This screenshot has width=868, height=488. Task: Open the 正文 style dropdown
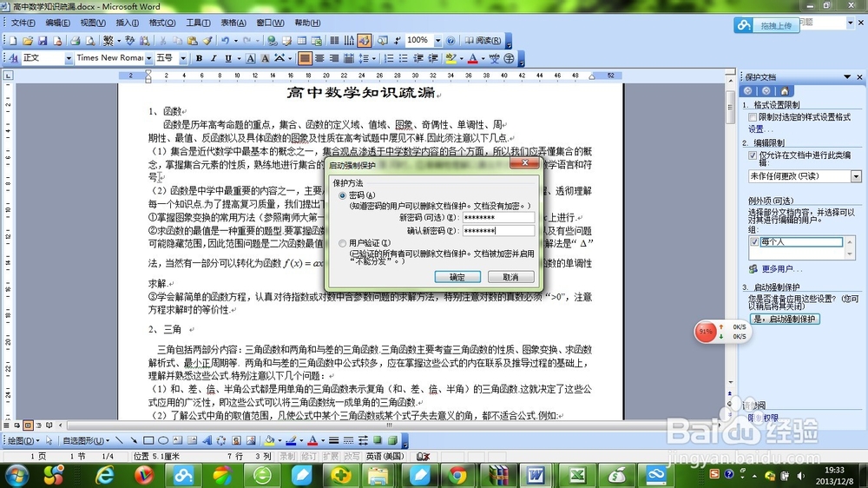pos(69,58)
